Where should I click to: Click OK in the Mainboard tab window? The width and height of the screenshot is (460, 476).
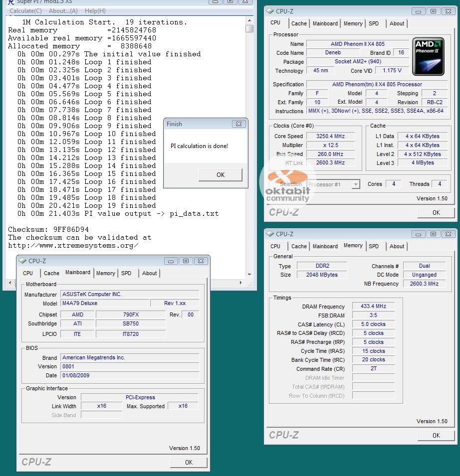pyautogui.click(x=189, y=462)
